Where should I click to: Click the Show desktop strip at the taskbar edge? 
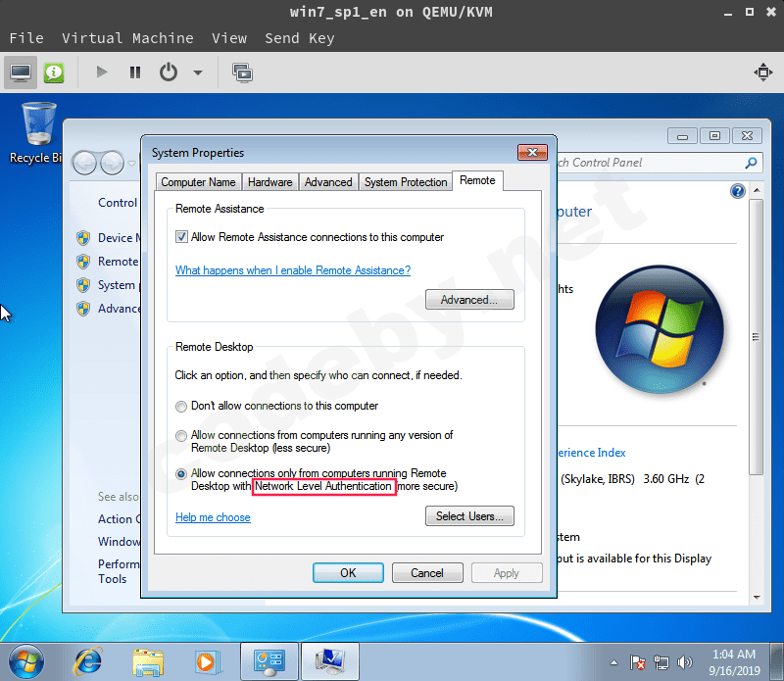pos(776,661)
